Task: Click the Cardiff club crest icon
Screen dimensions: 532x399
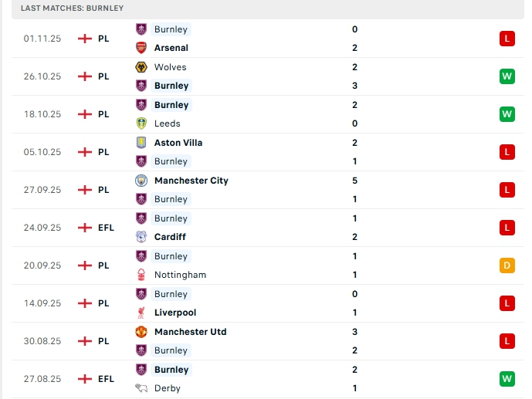Action: point(141,237)
